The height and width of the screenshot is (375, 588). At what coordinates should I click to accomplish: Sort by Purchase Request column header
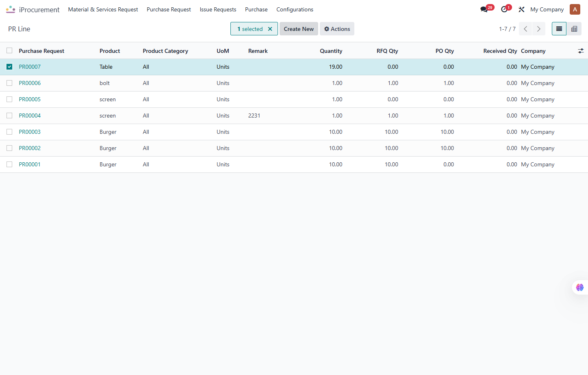pos(41,51)
